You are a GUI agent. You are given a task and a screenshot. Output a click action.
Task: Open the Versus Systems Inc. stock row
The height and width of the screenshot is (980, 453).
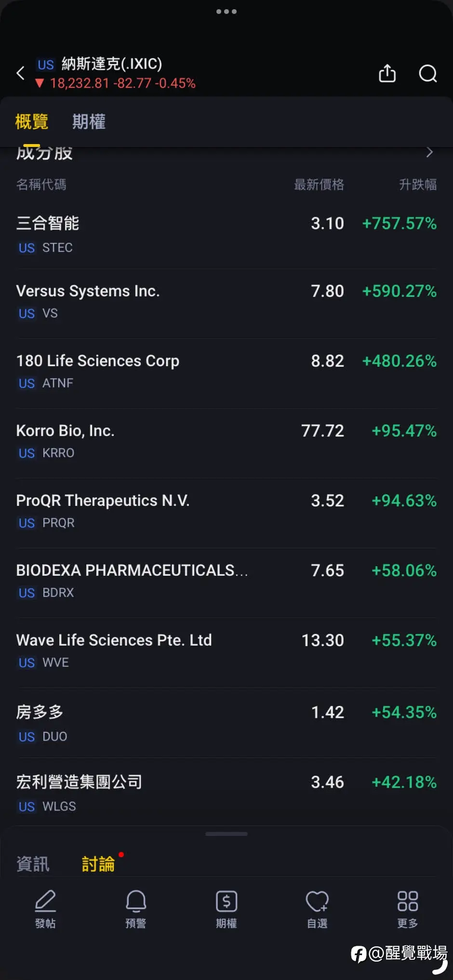pos(226,302)
